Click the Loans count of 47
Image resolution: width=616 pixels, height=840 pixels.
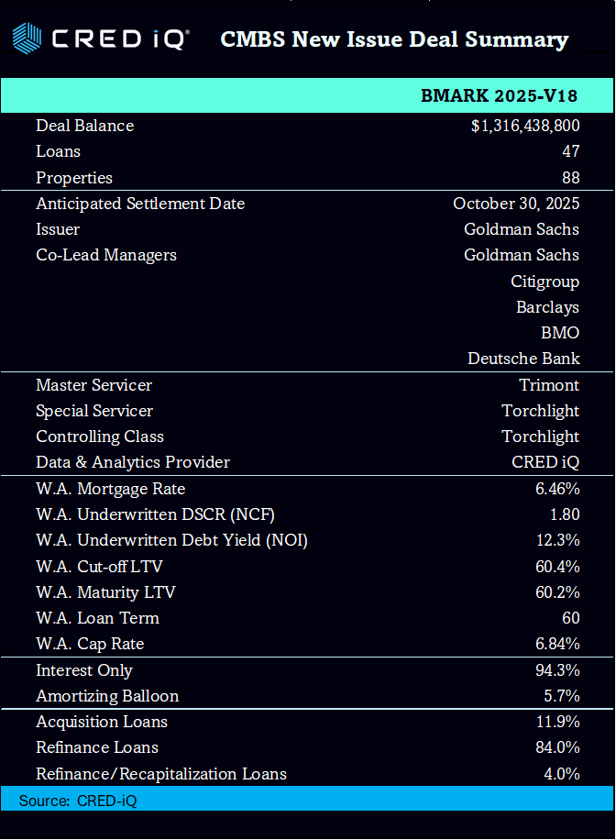pyautogui.click(x=570, y=151)
